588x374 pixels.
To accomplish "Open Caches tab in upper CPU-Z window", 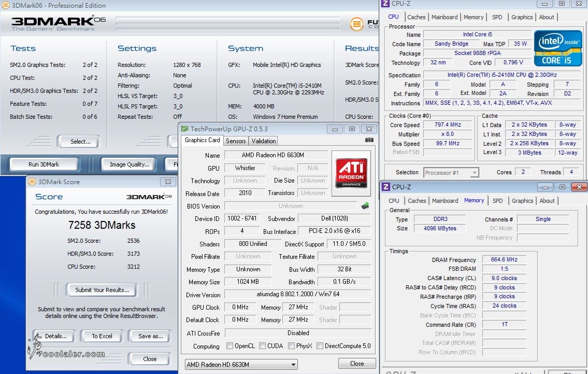I will (416, 17).
